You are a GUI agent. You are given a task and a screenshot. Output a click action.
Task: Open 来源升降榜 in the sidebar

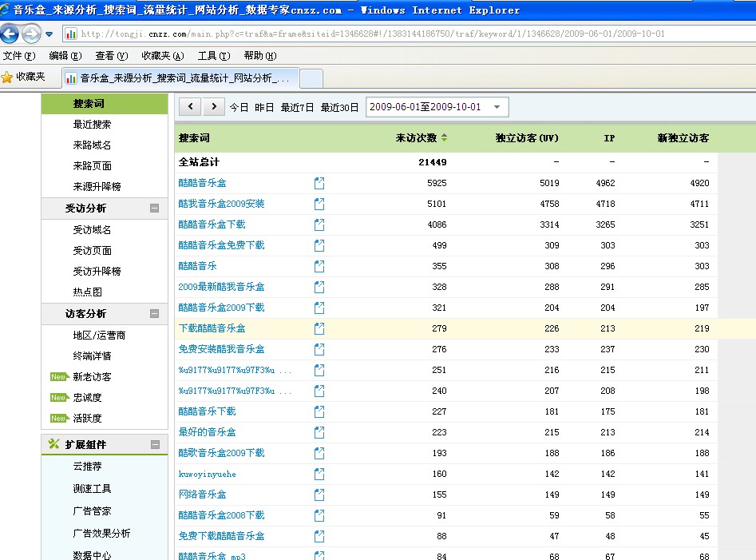[x=97, y=187]
